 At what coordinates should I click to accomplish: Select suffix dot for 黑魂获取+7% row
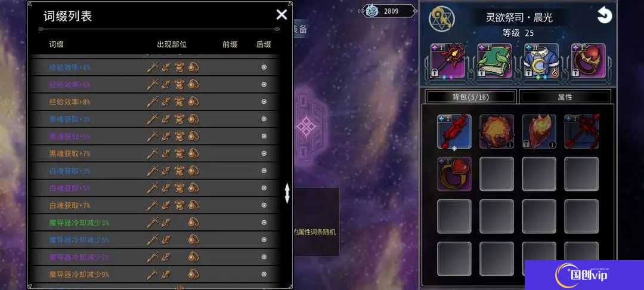(264, 153)
